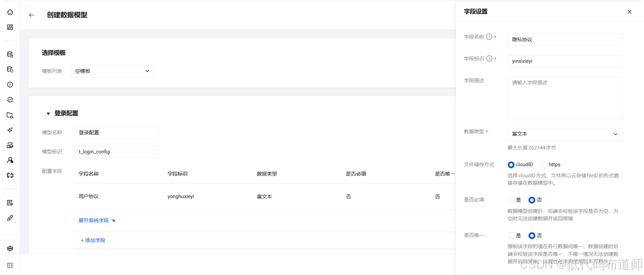Close the 字段设置 panel
The image size is (644, 275).
point(630,12)
